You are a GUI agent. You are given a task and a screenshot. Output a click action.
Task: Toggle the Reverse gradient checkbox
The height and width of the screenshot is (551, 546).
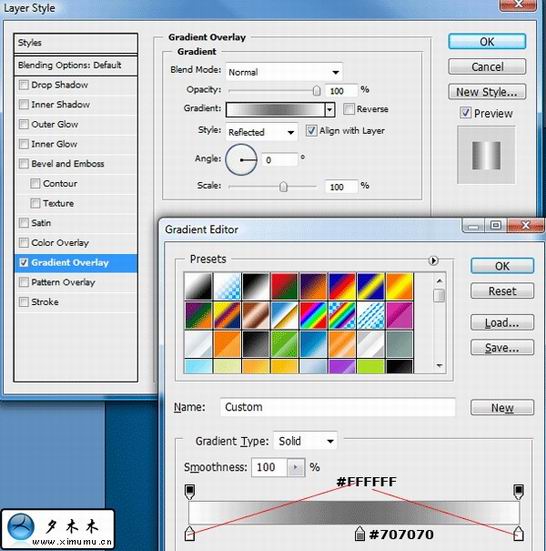[349, 109]
